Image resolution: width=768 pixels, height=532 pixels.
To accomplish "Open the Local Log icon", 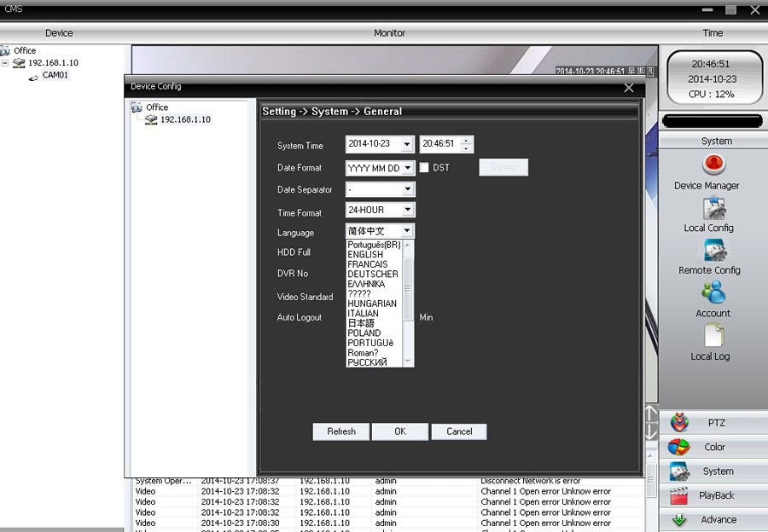I will pos(713,336).
